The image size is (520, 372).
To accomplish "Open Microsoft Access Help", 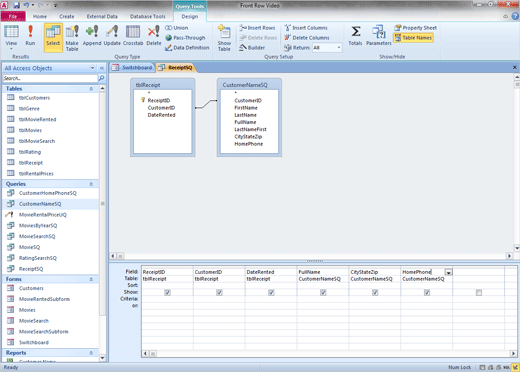I will (x=515, y=16).
